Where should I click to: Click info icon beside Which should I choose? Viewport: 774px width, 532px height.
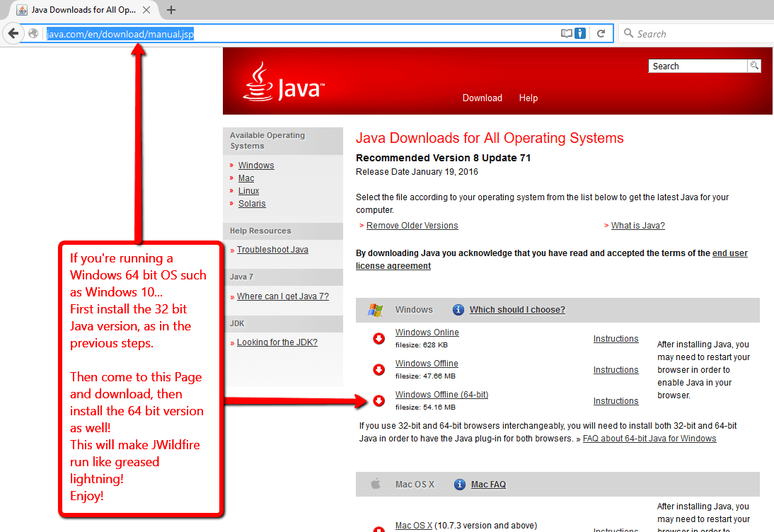[458, 310]
